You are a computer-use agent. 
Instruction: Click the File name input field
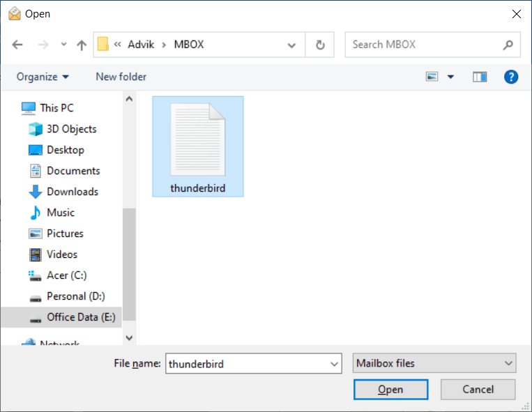(x=248, y=364)
